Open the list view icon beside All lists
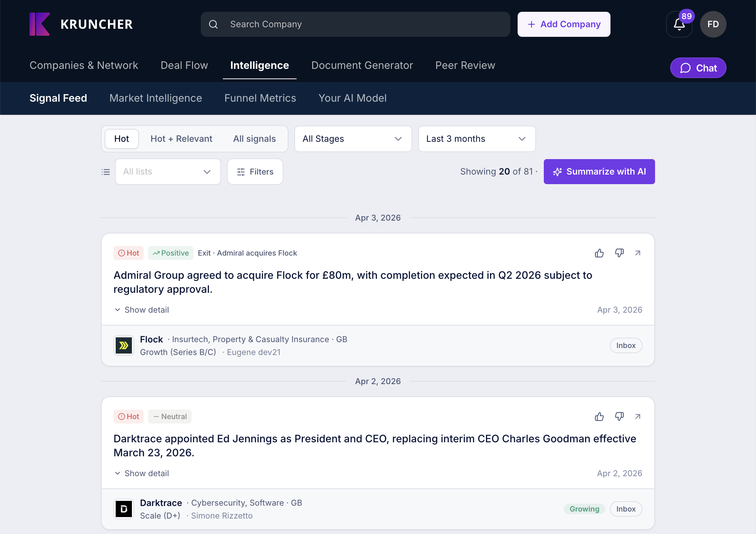756x534 pixels. [106, 172]
